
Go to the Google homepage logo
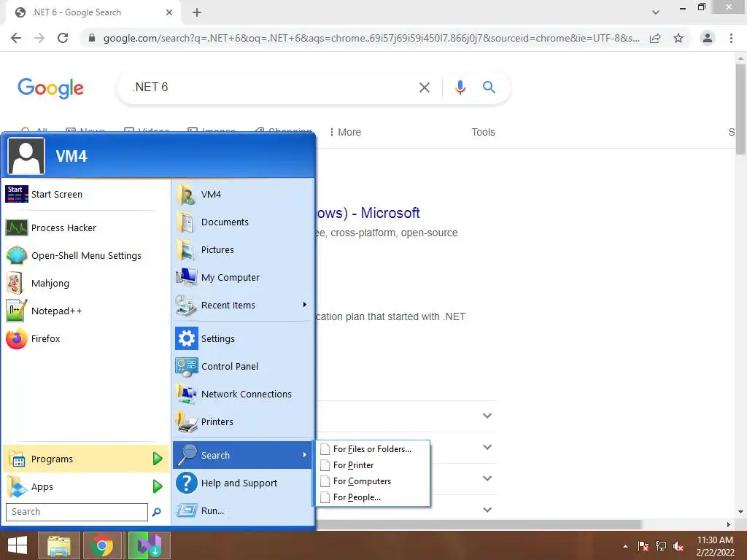point(50,87)
